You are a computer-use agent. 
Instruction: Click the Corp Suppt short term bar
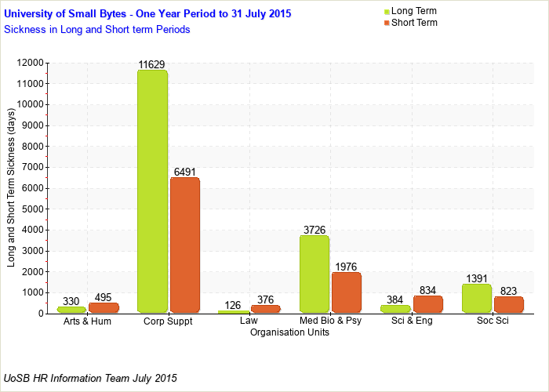point(185,245)
